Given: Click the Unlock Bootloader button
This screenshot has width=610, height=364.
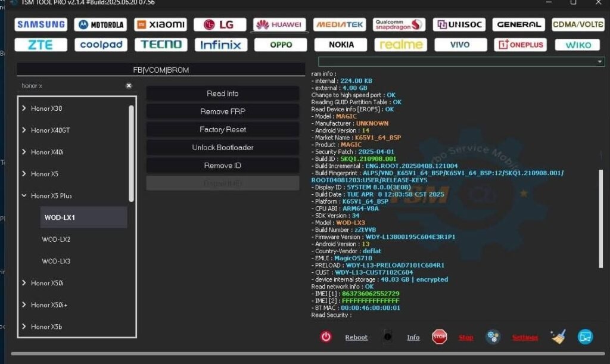Looking at the screenshot, I should pyautogui.click(x=223, y=147).
